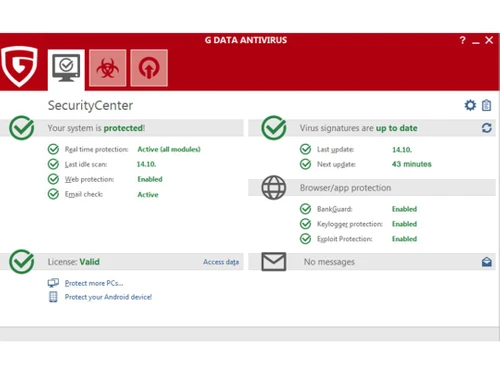Click the G DATA shield logo
This screenshot has width=500, height=375.
19,66
